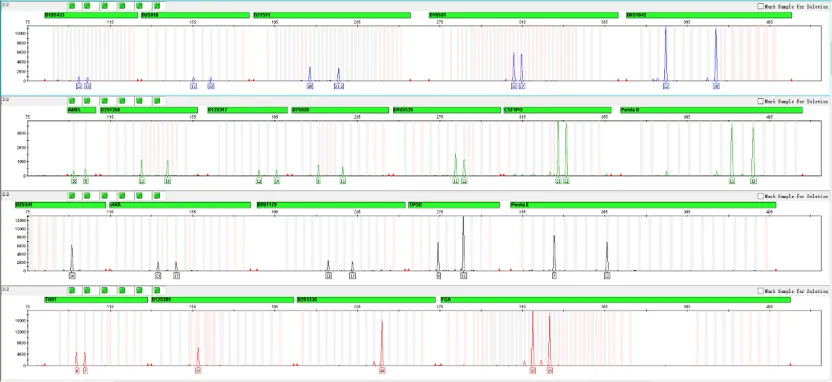Screen dimensions: 832x382
Task: Click third green quality flag in D19S433 panel
Action: [105, 6]
